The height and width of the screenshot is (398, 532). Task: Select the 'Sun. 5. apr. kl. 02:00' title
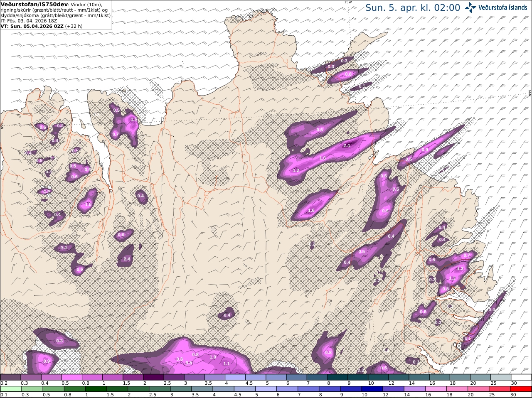(413, 7)
